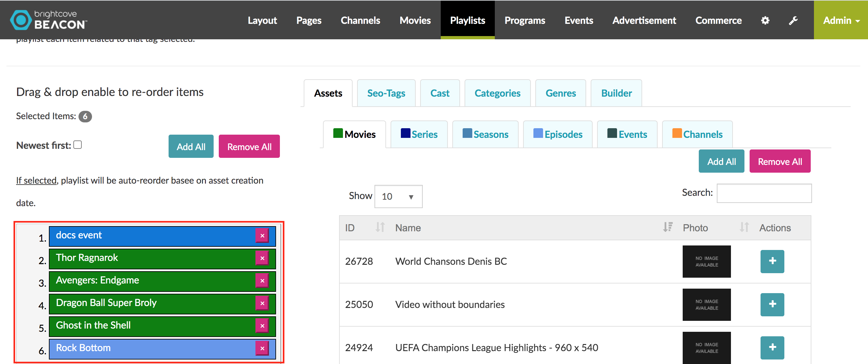Expand the Admin user menu

840,20
